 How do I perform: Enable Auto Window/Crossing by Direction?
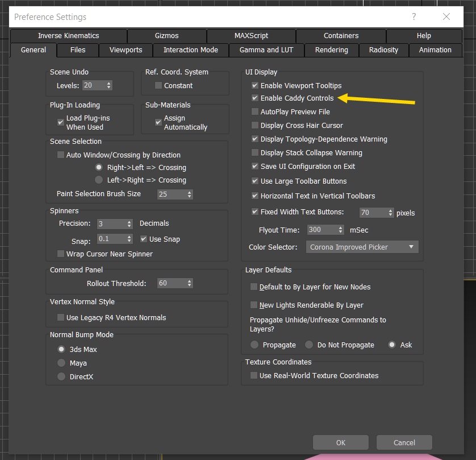(x=61, y=155)
